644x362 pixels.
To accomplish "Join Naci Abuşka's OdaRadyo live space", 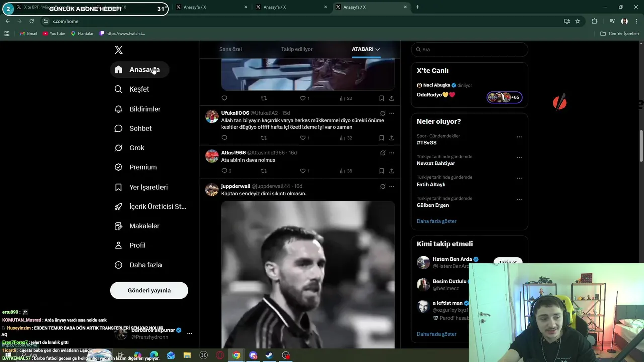I will 469,92.
